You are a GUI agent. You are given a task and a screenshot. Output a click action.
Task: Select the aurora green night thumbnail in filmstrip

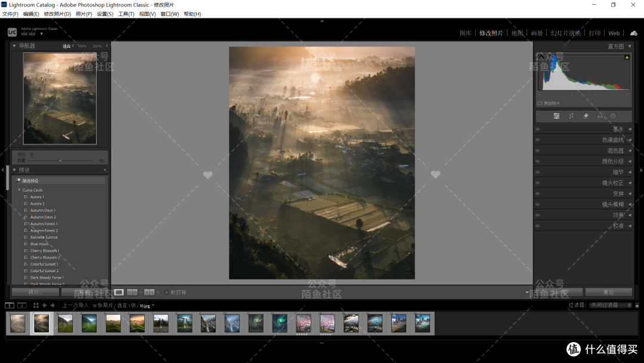[280, 323]
